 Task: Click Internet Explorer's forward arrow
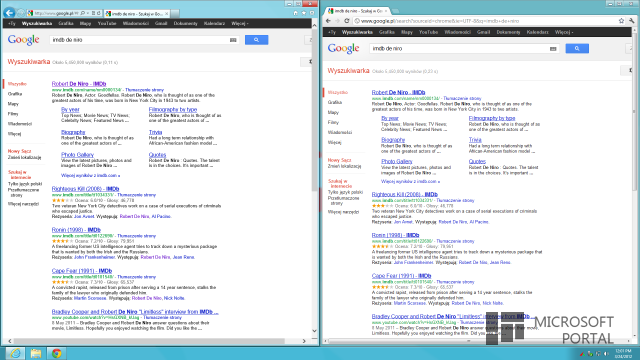(20, 13)
